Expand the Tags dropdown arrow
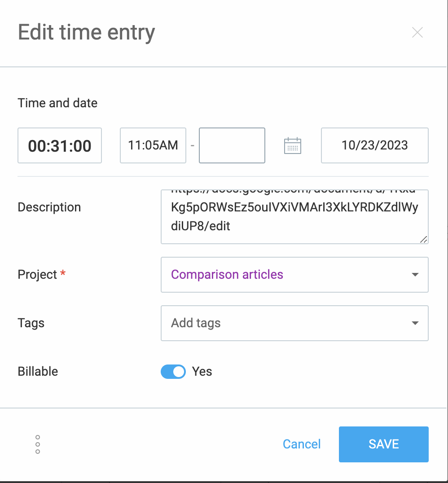The image size is (448, 483). click(x=415, y=323)
